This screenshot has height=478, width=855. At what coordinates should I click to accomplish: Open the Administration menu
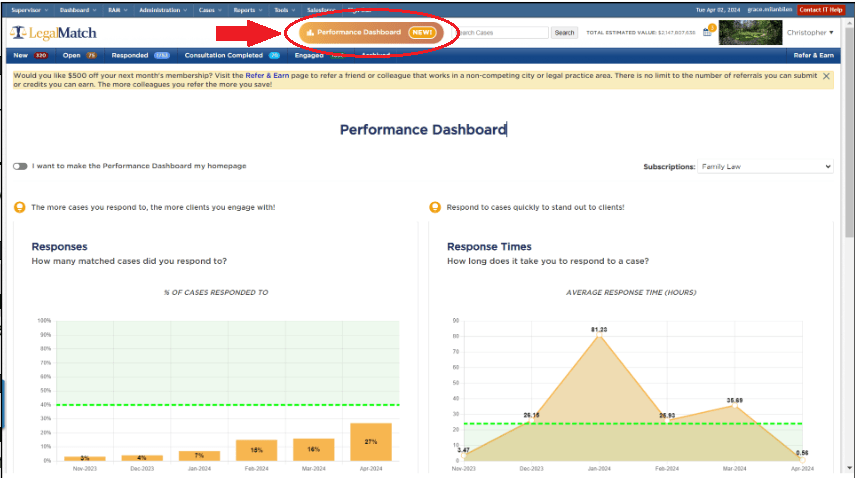click(x=162, y=9)
